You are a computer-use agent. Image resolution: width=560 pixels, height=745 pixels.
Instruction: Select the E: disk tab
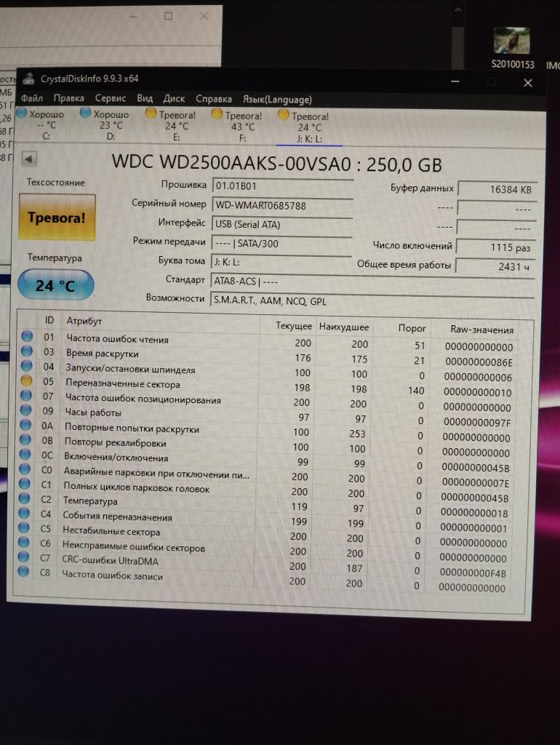(x=172, y=126)
